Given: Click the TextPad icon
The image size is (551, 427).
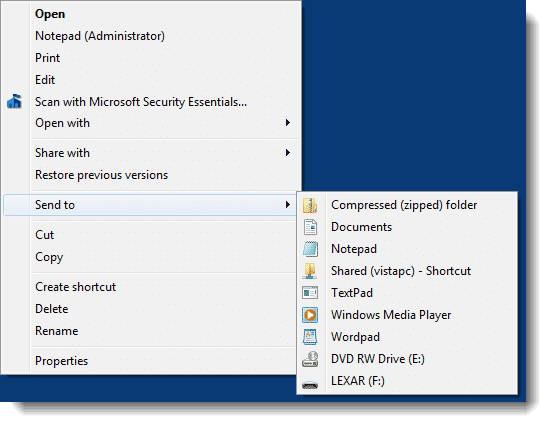Looking at the screenshot, I should pyautogui.click(x=310, y=293).
